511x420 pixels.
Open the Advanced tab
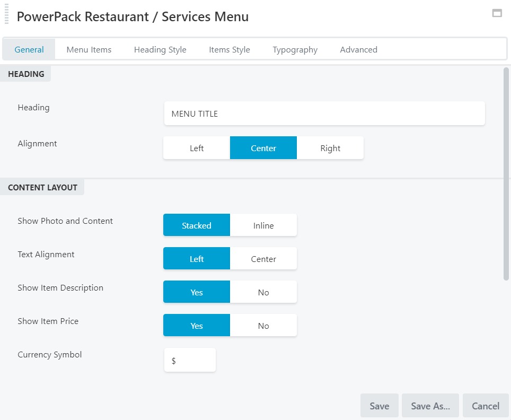click(x=358, y=49)
